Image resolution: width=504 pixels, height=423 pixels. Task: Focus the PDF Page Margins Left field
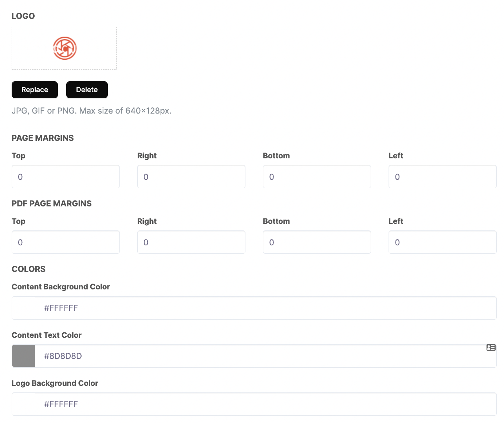(x=442, y=242)
